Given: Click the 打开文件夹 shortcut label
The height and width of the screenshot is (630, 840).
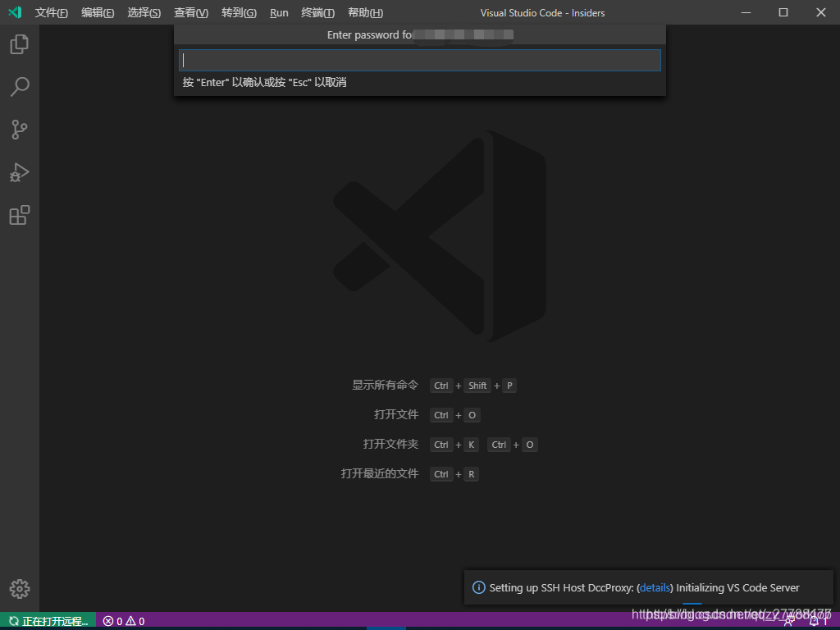Looking at the screenshot, I should (x=390, y=444).
